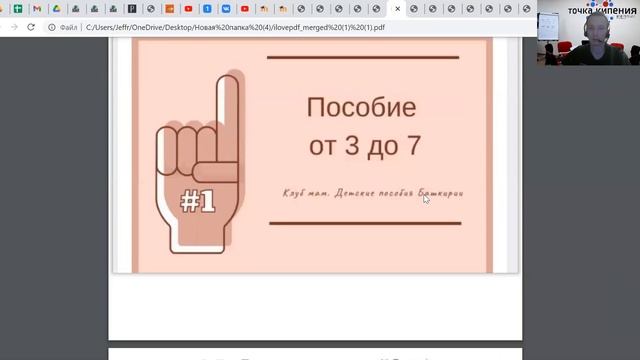Screen dimensions: 640x360
Task: Close the active PDF tab
Action: coord(398,9)
